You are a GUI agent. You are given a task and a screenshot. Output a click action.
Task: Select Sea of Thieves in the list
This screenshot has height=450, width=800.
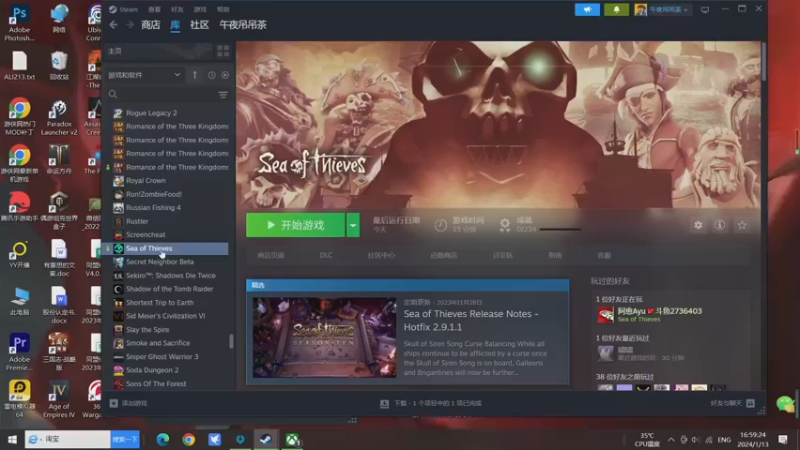click(167, 248)
